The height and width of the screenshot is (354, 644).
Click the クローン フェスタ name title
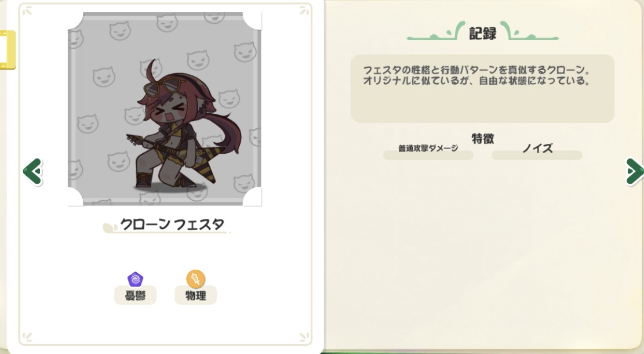point(172,225)
